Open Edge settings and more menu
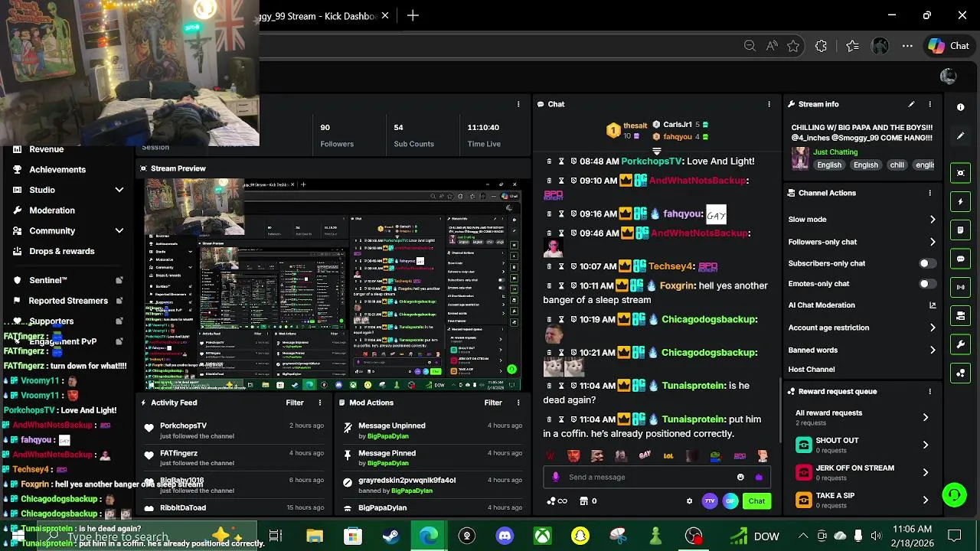Viewport: 980px width, 551px height. click(907, 46)
